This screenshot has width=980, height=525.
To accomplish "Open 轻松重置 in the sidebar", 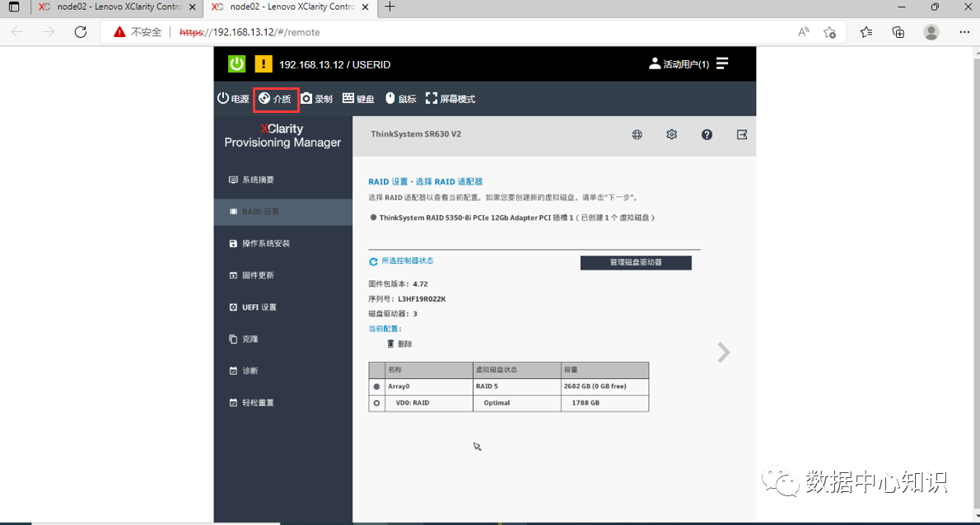I will 283,403.
